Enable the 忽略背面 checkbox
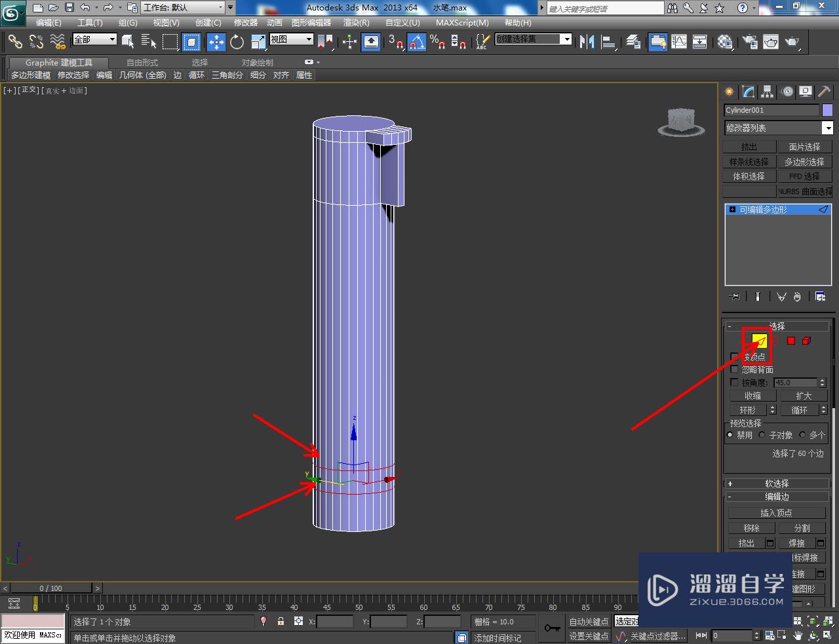This screenshot has width=839, height=644. pyautogui.click(x=735, y=369)
